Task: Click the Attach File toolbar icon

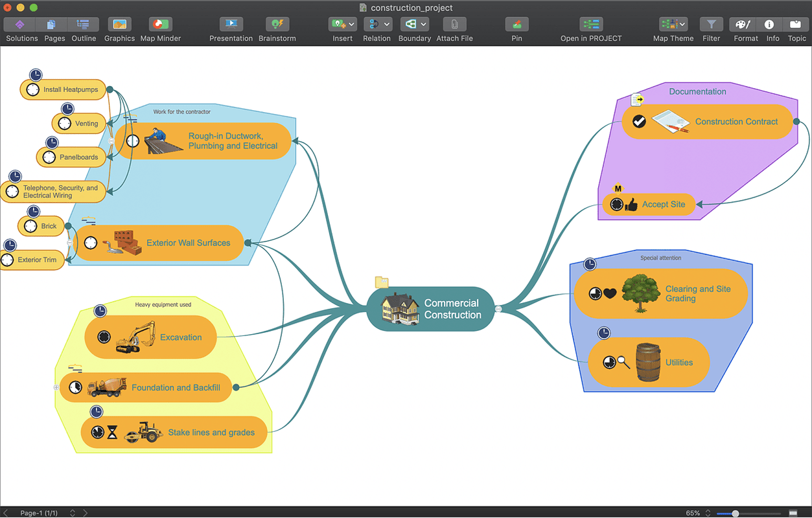Action: (x=454, y=25)
